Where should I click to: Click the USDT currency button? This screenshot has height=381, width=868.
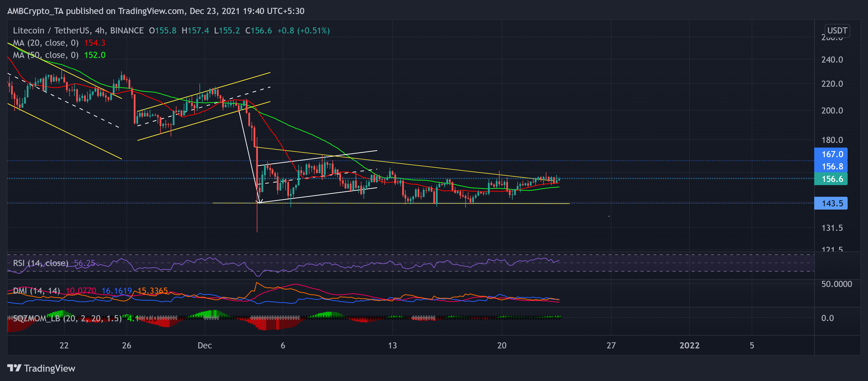pos(838,31)
